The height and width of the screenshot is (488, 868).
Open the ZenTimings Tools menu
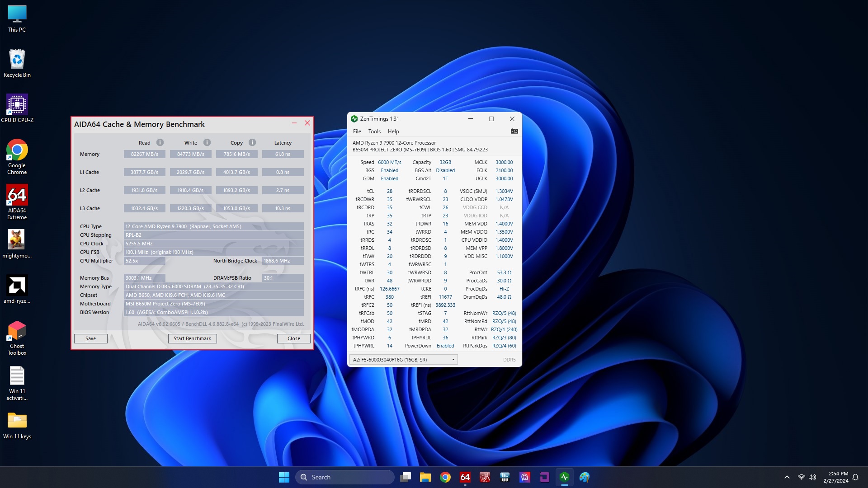(374, 131)
